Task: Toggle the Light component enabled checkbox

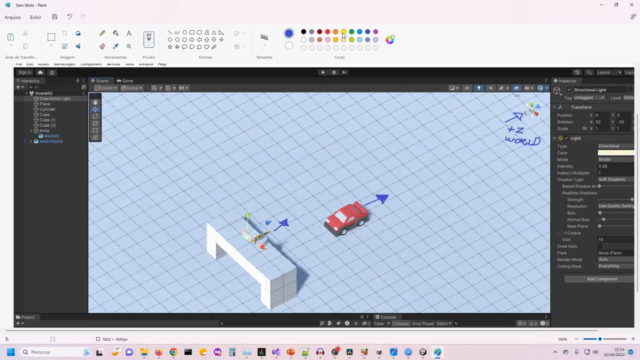Action: (567, 138)
